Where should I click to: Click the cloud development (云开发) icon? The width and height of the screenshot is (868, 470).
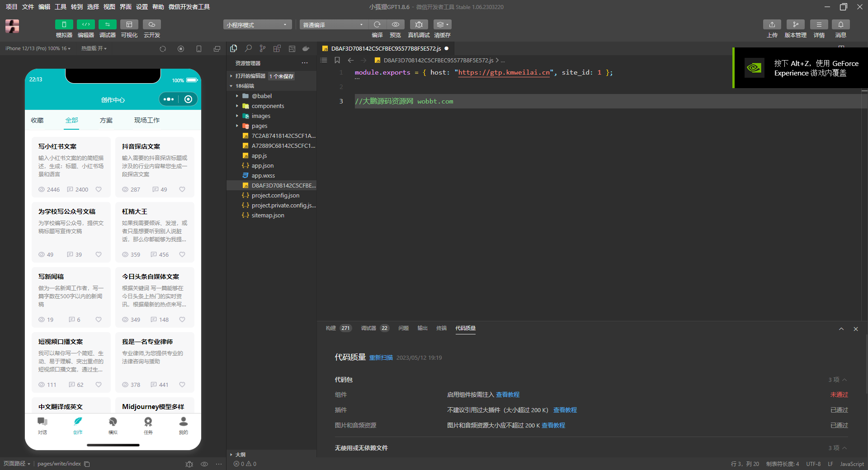click(152, 25)
